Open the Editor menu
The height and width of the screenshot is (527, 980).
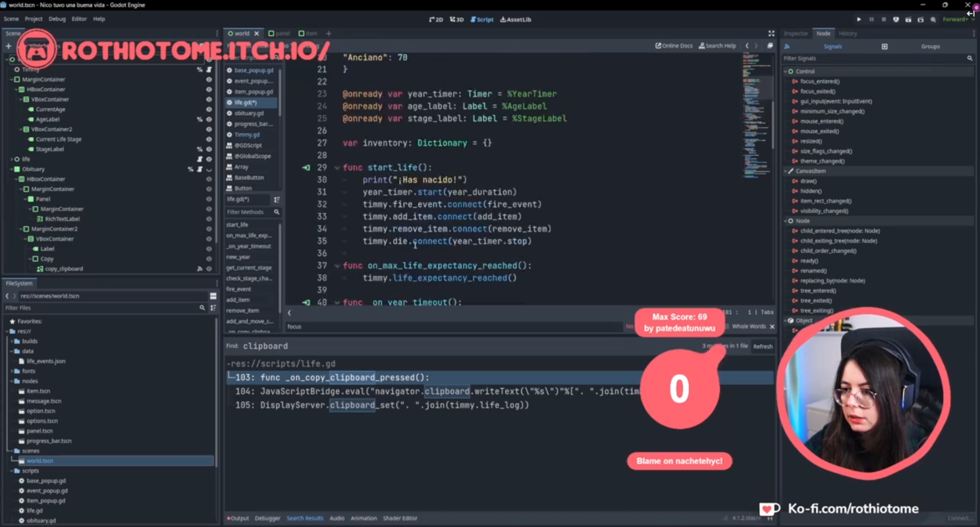click(79, 19)
